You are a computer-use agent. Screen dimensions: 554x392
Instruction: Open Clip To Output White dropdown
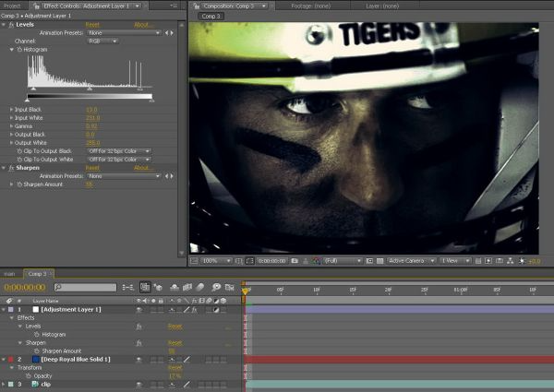click(x=119, y=160)
